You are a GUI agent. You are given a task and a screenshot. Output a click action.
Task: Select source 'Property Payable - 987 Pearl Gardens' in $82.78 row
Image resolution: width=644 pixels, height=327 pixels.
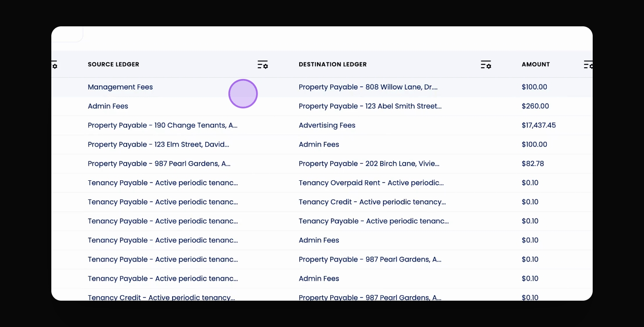pos(159,163)
